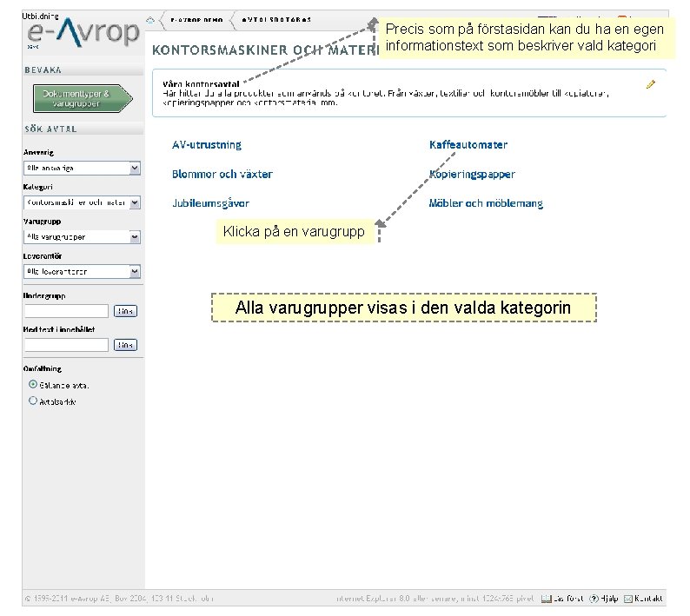
Task: Open the Avtalsdatabas breadcrumb tab
Action: [276, 20]
